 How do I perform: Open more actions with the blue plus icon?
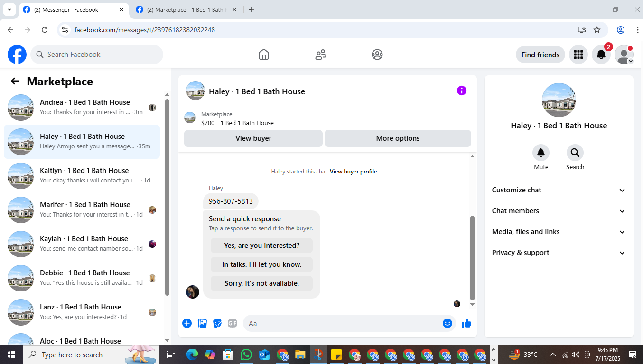point(187,323)
